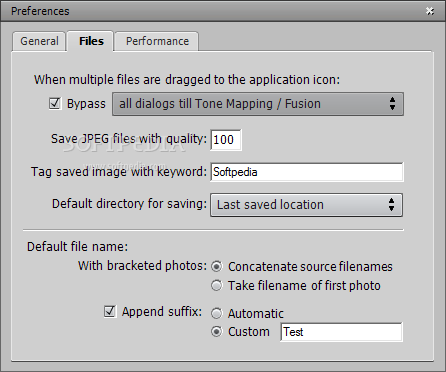Image resolution: width=446 pixels, height=372 pixels.
Task: Switch to the Performance tab
Action: pos(157,41)
